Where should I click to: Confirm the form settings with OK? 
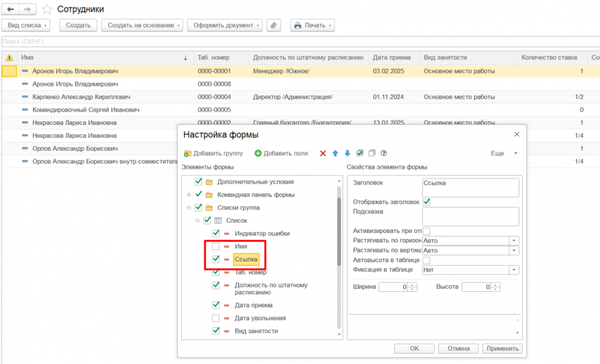coord(414,348)
